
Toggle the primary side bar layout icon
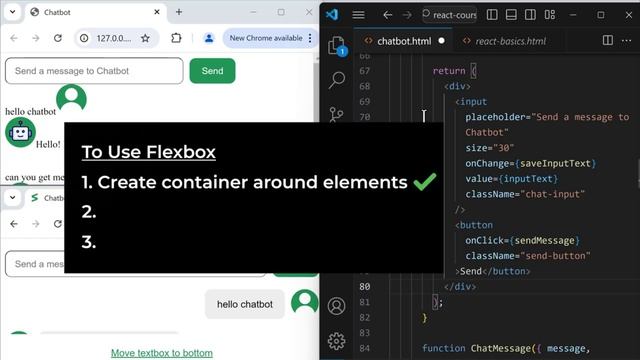point(492,15)
